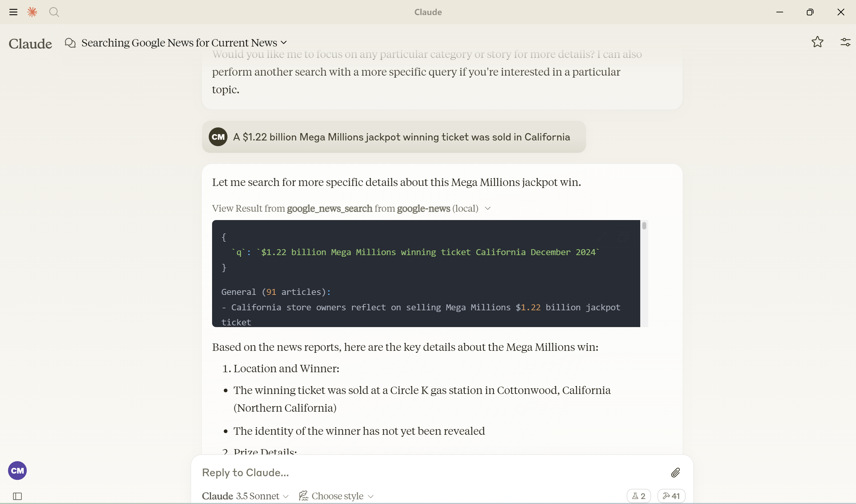Image resolution: width=856 pixels, height=504 pixels.
Task: Click the flask icon showing 2
Action: tap(638, 496)
